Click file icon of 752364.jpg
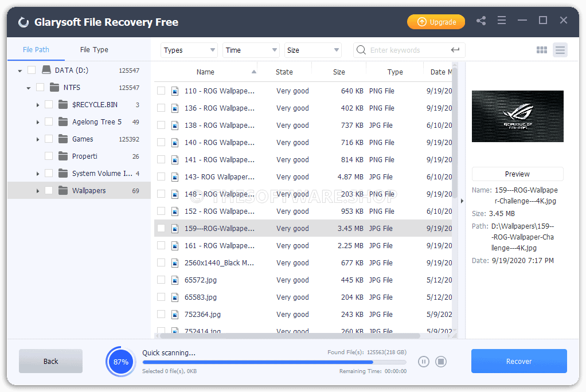The width and height of the screenshot is (586, 392). (x=175, y=314)
